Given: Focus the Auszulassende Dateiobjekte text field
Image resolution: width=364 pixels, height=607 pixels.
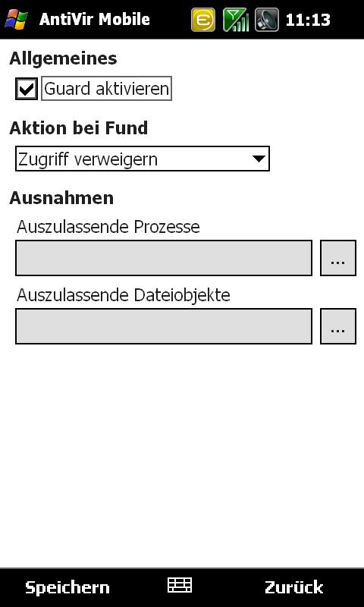Looking at the screenshot, I should click(164, 326).
